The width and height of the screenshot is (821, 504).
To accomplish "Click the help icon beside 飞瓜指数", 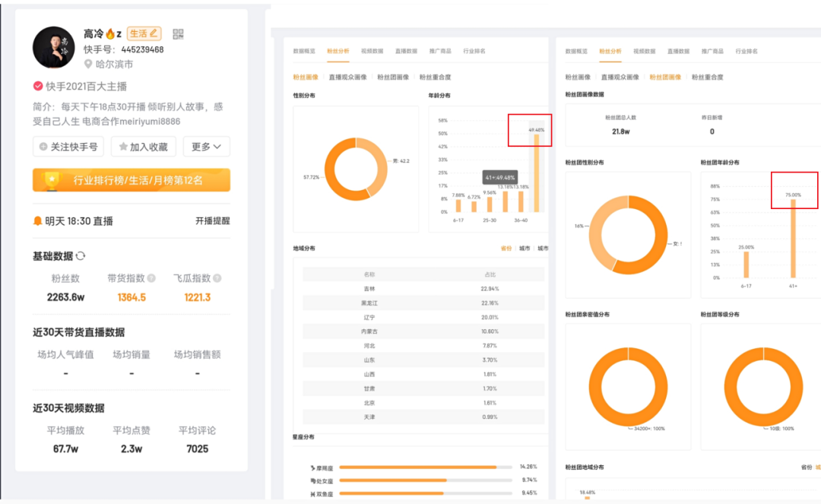I will coord(217,279).
